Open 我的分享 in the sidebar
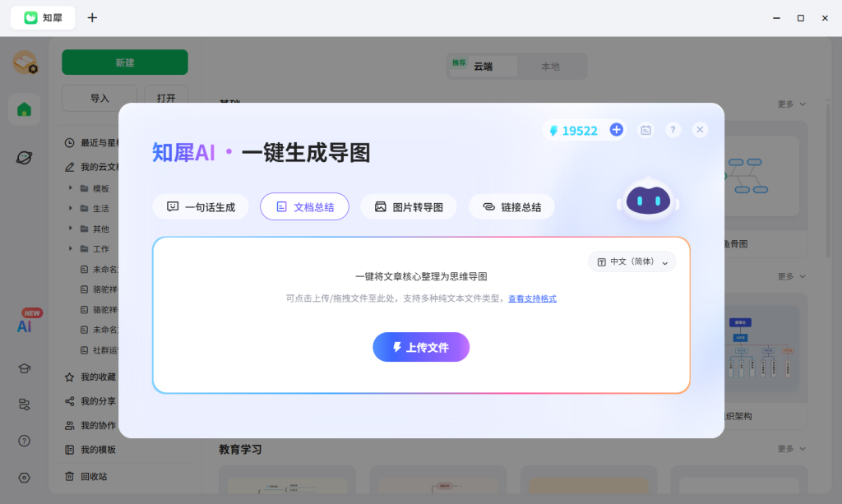 pyautogui.click(x=90, y=401)
